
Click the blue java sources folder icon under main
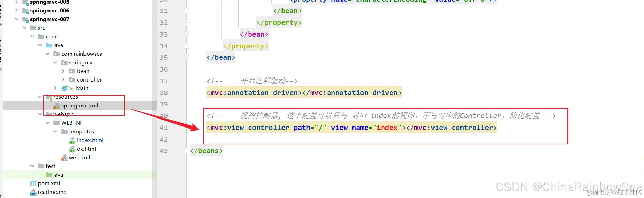tap(49, 45)
